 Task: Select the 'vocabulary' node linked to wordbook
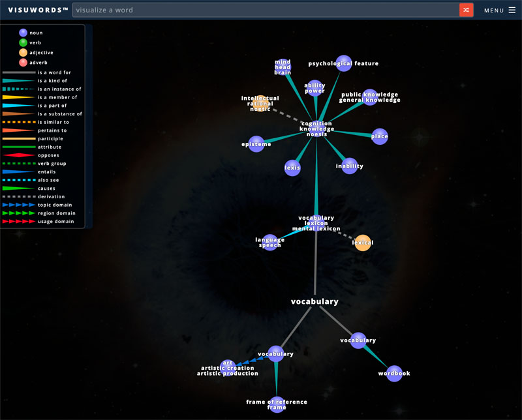[x=358, y=340]
